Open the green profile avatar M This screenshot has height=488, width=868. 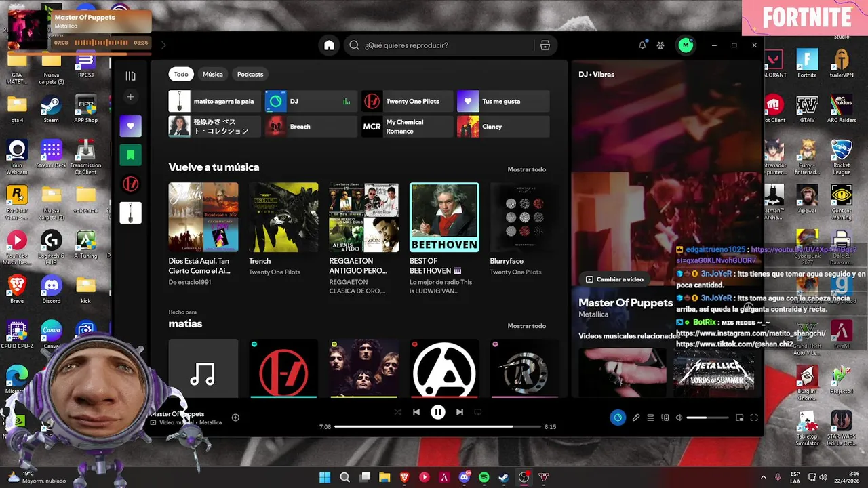(686, 45)
